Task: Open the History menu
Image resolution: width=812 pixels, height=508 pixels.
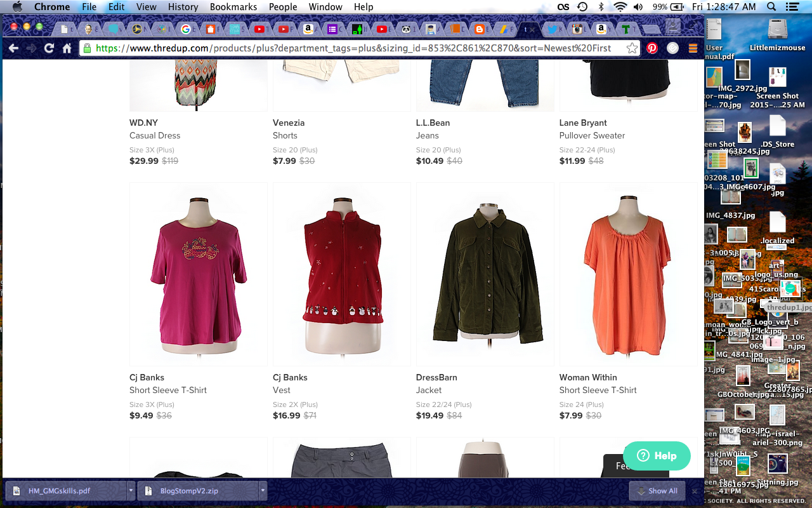Action: pyautogui.click(x=183, y=7)
